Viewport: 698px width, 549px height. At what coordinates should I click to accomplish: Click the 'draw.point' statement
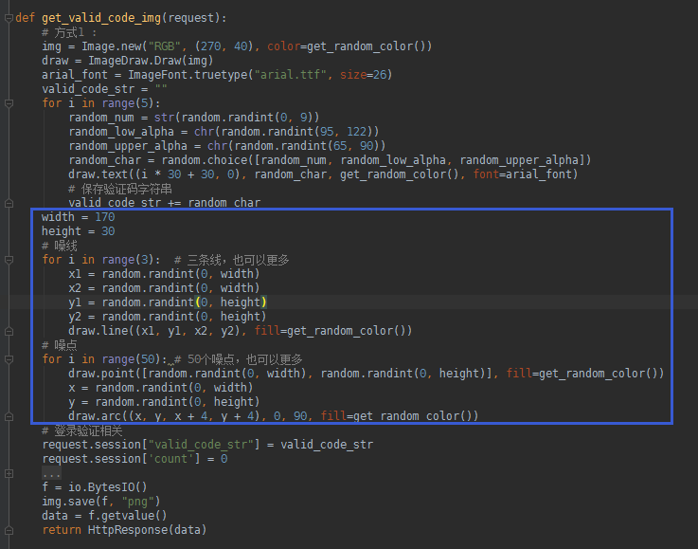366,374
